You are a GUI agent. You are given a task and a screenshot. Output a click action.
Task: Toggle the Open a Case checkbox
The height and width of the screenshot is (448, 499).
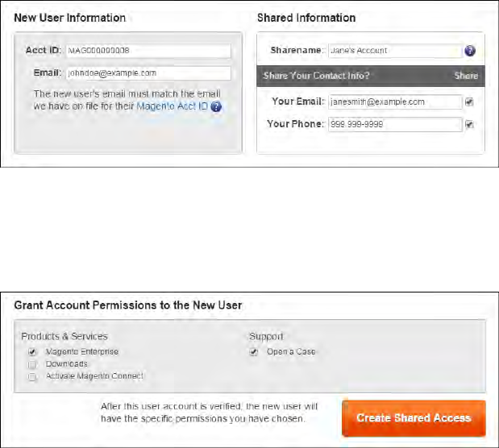(254, 352)
